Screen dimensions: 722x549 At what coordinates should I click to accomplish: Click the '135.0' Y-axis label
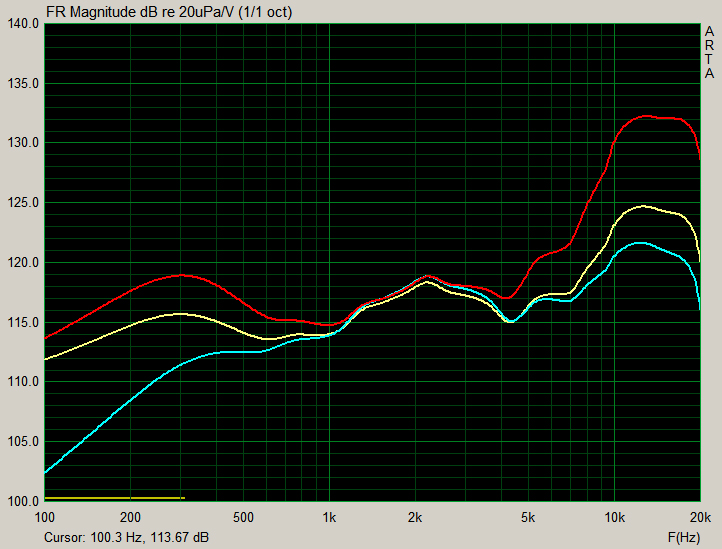(x=23, y=83)
